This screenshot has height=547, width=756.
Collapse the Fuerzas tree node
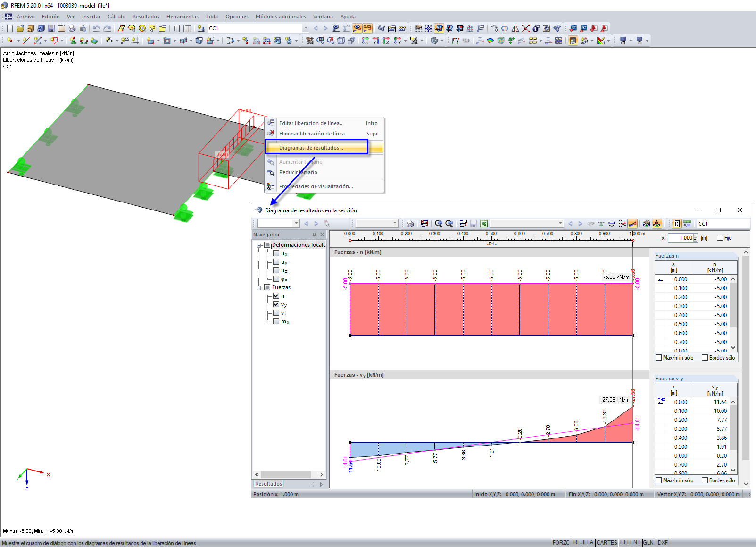(259, 288)
